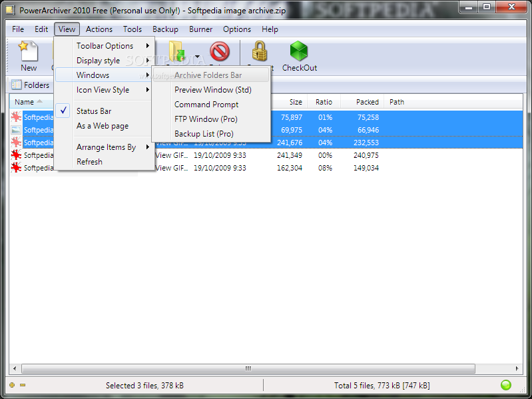The image size is (532, 399).
Task: Click the packed value 232,553
Action: (366, 143)
